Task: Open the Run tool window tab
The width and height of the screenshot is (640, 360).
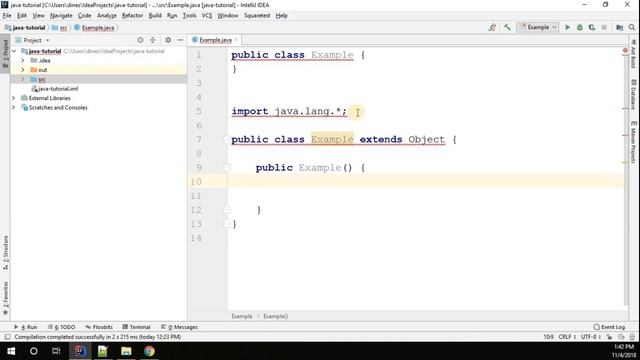Action: click(x=26, y=327)
